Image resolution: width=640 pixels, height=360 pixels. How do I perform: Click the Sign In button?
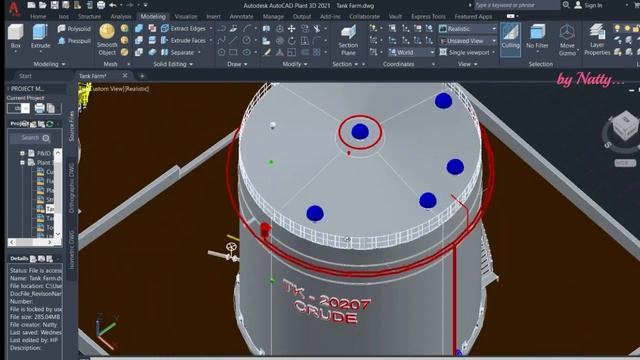pos(589,5)
